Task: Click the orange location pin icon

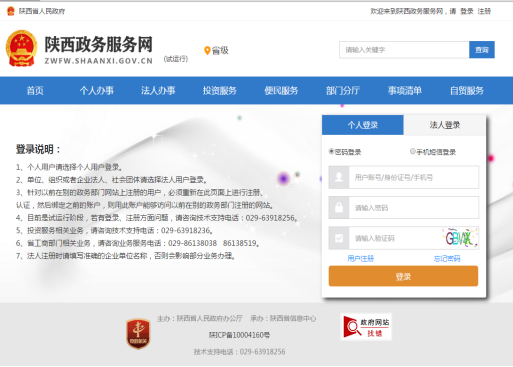Action: (x=207, y=50)
